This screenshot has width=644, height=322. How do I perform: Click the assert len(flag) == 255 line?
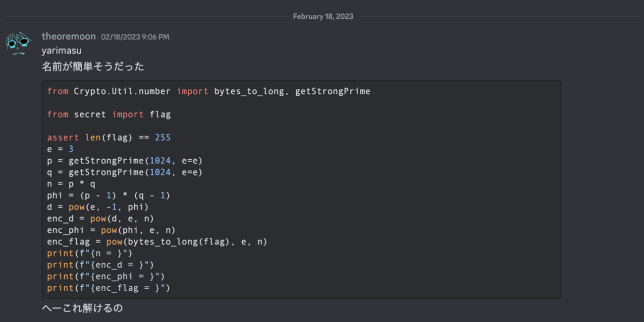(109, 137)
